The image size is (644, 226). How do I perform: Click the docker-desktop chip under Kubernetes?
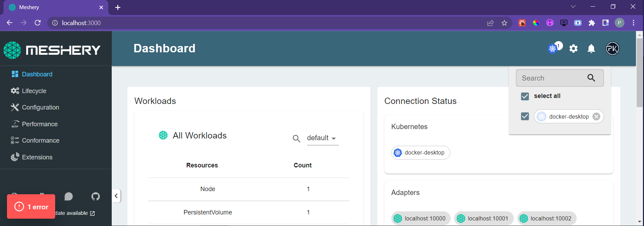click(421, 152)
